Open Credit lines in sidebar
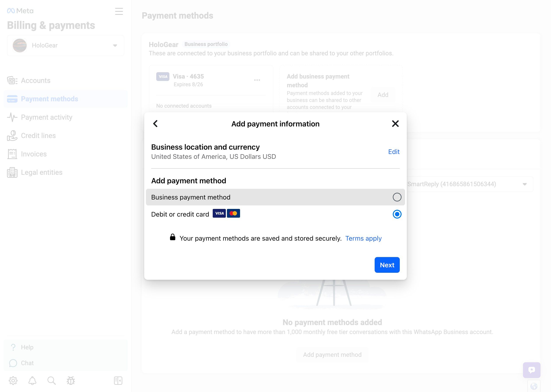 tap(38, 136)
